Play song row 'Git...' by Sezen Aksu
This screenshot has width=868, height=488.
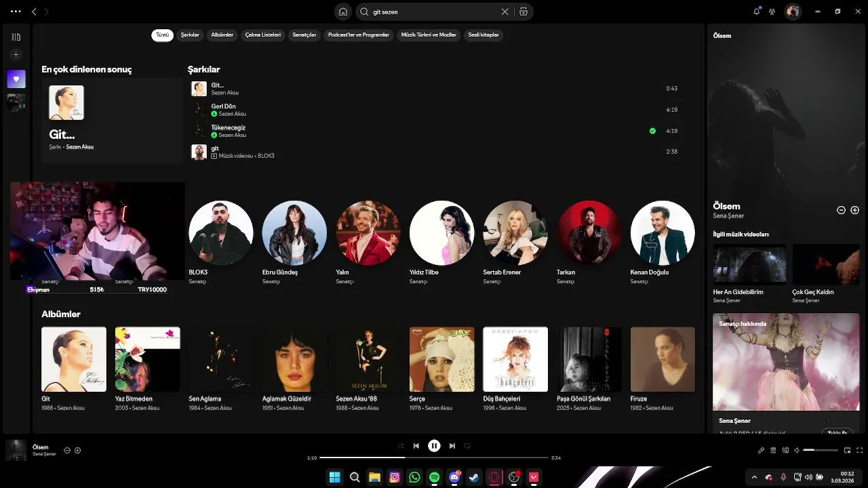pyautogui.click(x=434, y=88)
